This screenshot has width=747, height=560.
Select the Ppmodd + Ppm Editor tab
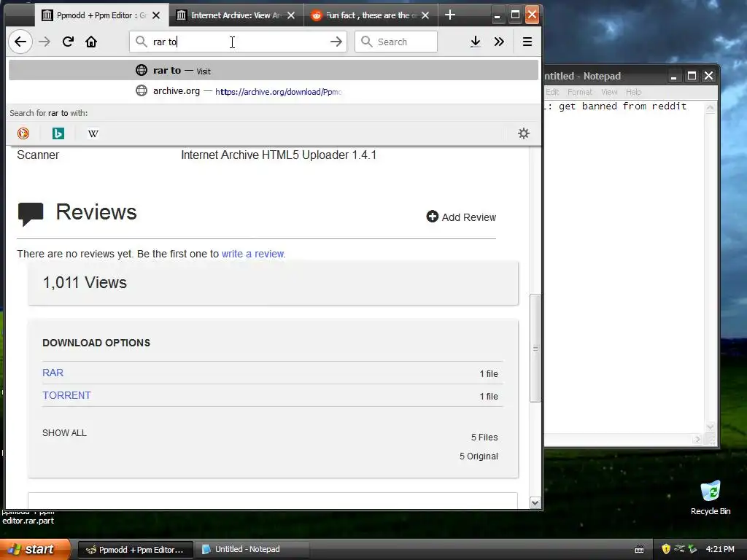(102, 15)
